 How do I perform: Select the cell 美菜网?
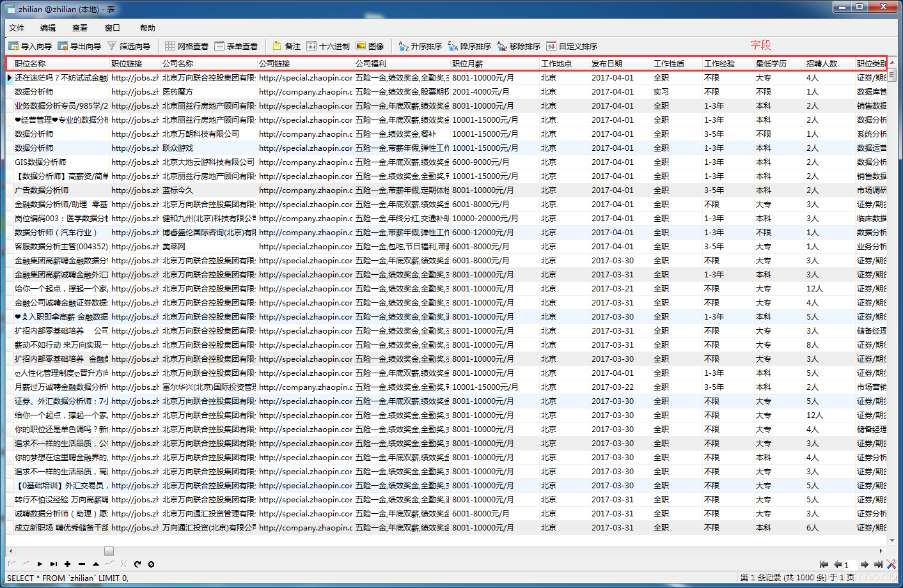pyautogui.click(x=209, y=246)
